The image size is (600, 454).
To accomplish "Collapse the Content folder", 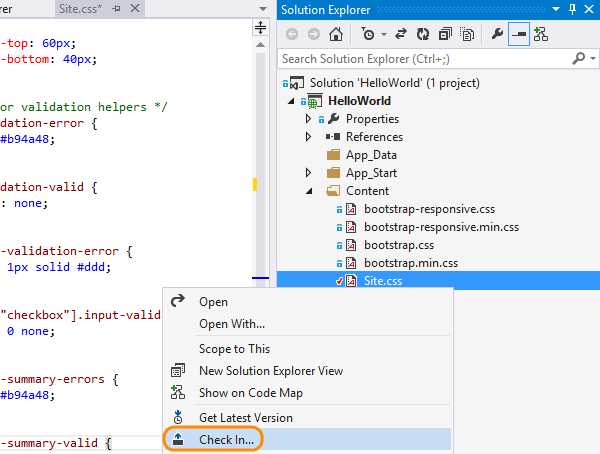I will tap(309, 191).
